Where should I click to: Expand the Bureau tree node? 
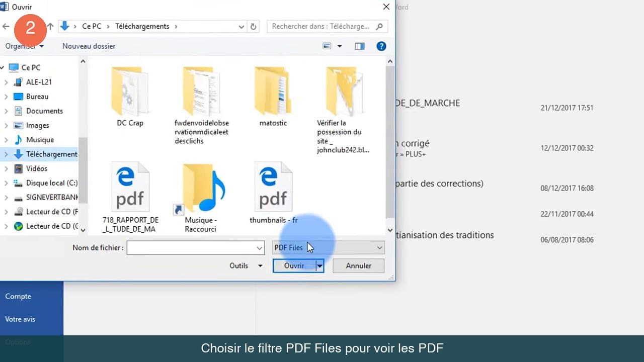[6, 97]
